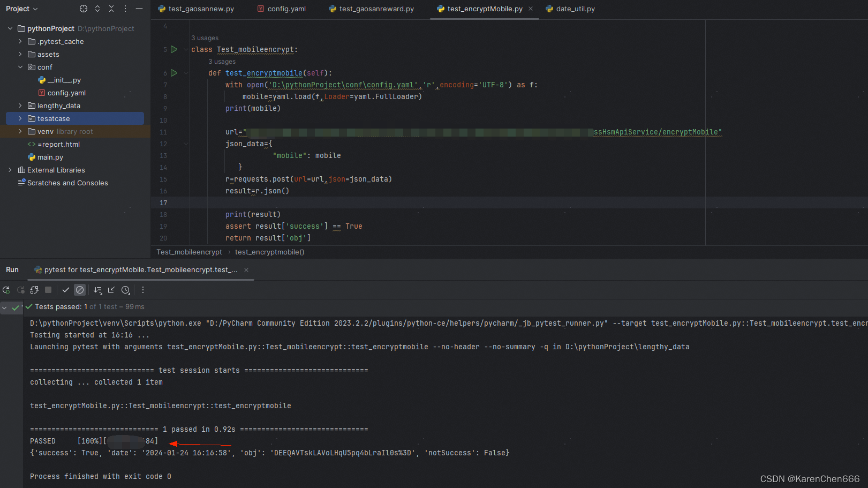
Task: Open Run toolbar more options
Action: 143,290
